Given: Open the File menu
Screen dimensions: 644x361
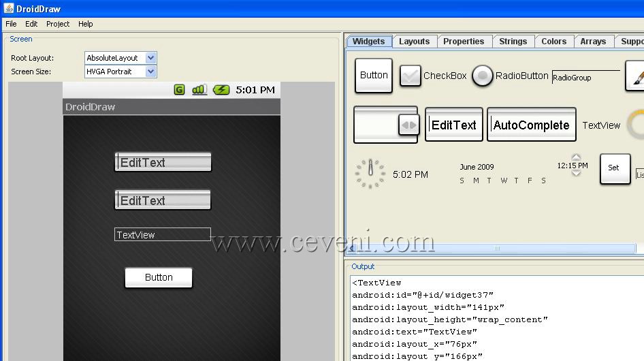Looking at the screenshot, I should tap(11, 24).
